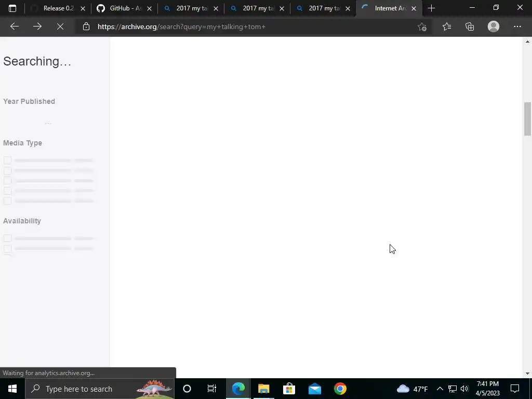532x399 pixels.
Task: Open the Favorites list icon
Action: 447,26
